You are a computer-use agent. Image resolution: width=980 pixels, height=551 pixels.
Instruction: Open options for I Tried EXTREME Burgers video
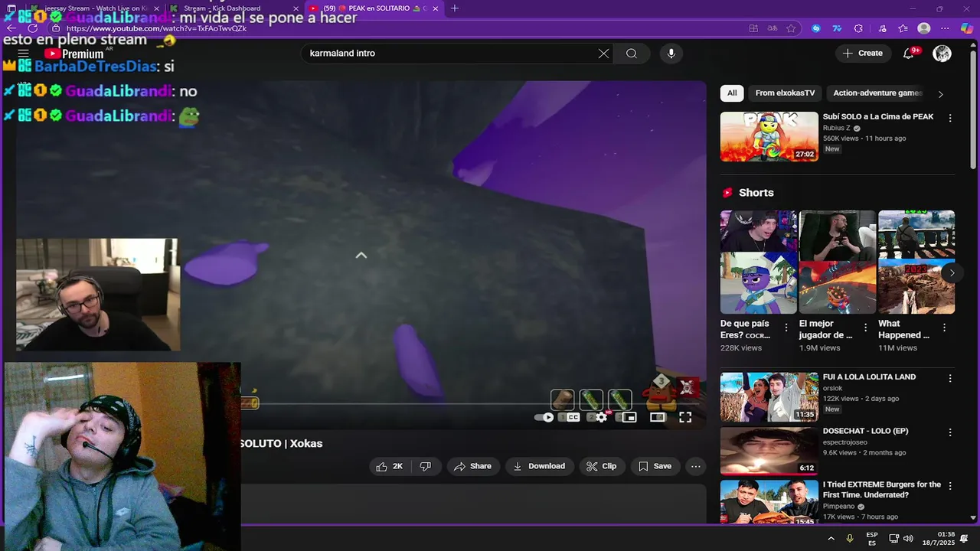point(950,486)
